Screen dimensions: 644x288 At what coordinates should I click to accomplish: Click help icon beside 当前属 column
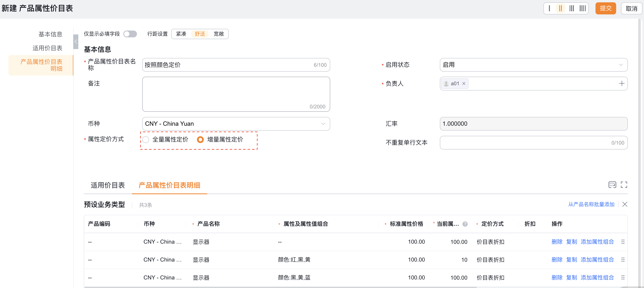465,224
